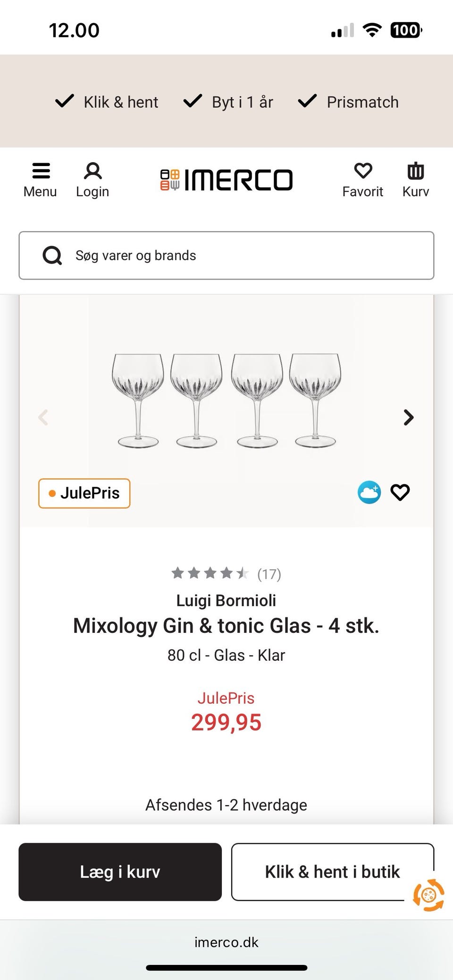Screen dimensions: 453x980
Task: Open the Kurv basket icon
Action: coord(415,171)
